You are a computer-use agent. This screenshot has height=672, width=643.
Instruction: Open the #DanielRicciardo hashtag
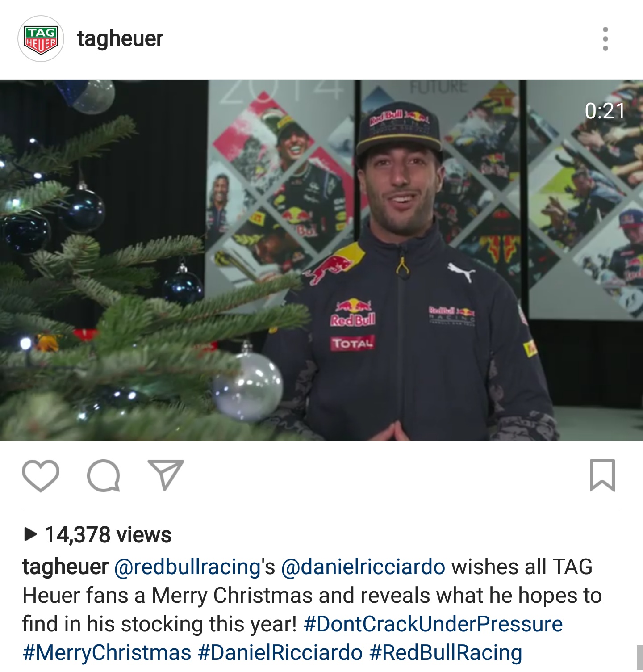[280, 653]
